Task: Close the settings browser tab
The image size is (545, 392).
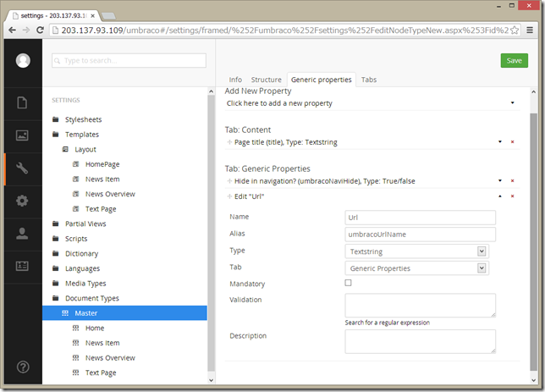Action: [x=93, y=15]
